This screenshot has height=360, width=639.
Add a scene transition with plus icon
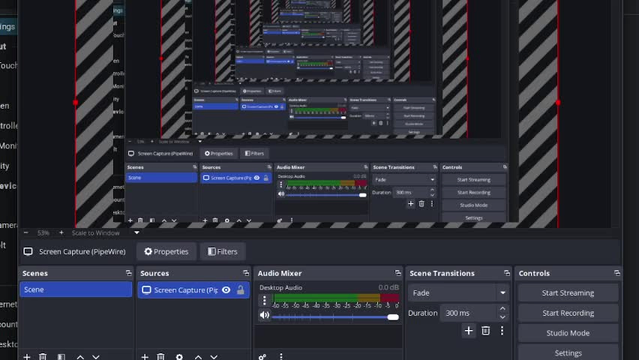point(469,330)
